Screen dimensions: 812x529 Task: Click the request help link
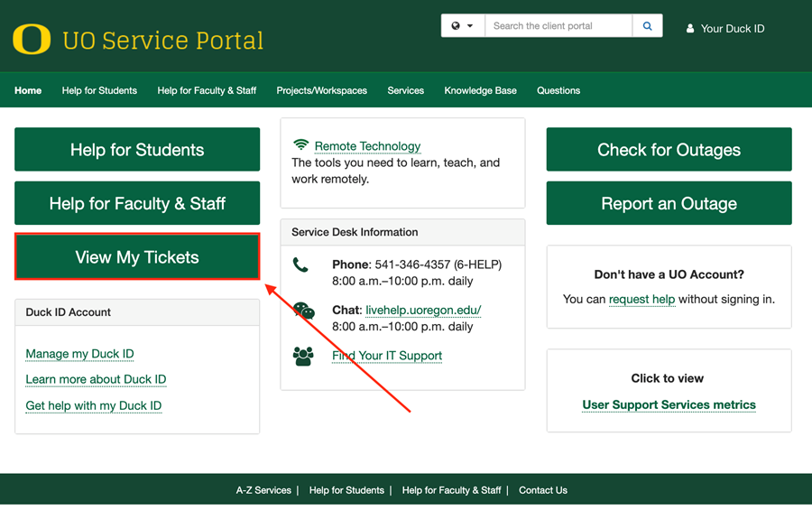point(641,300)
